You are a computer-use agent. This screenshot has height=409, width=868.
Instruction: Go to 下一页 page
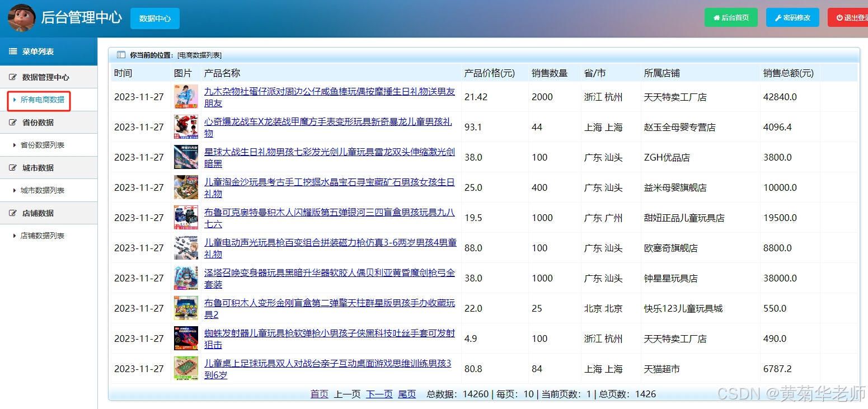point(379,394)
